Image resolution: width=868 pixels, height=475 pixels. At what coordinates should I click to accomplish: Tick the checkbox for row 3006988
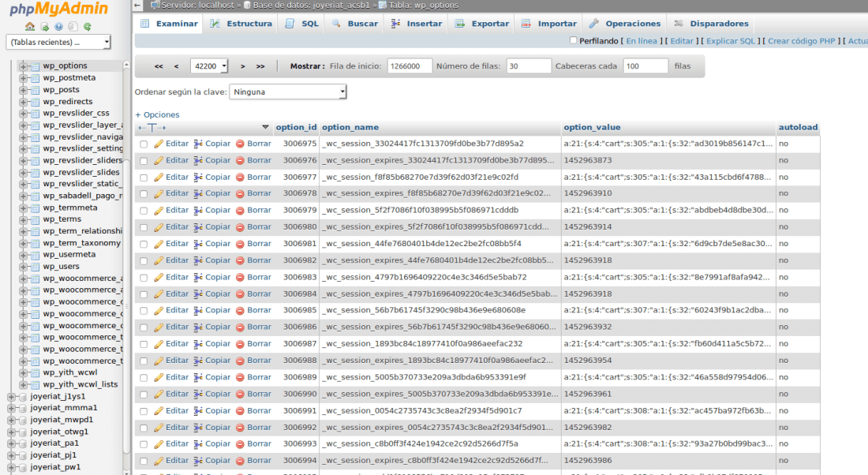pos(144,361)
